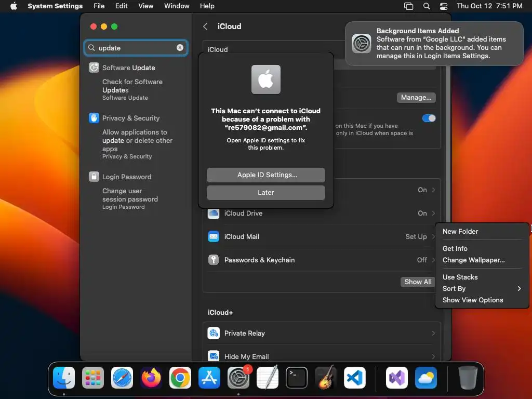Image resolution: width=532 pixels, height=399 pixels.
Task: Expand the Private Relay row chevron
Action: pyautogui.click(x=433, y=333)
